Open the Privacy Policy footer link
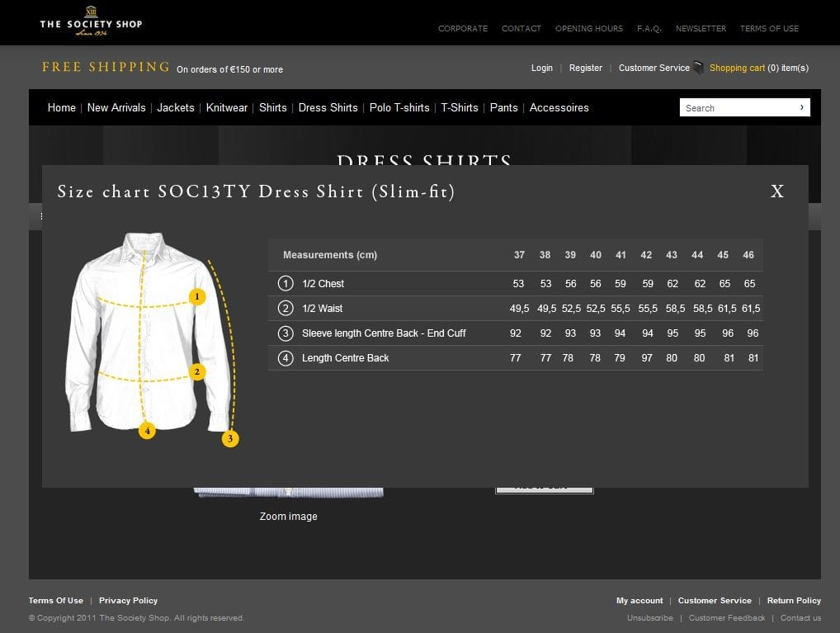Image resolution: width=840 pixels, height=633 pixels. [x=128, y=600]
